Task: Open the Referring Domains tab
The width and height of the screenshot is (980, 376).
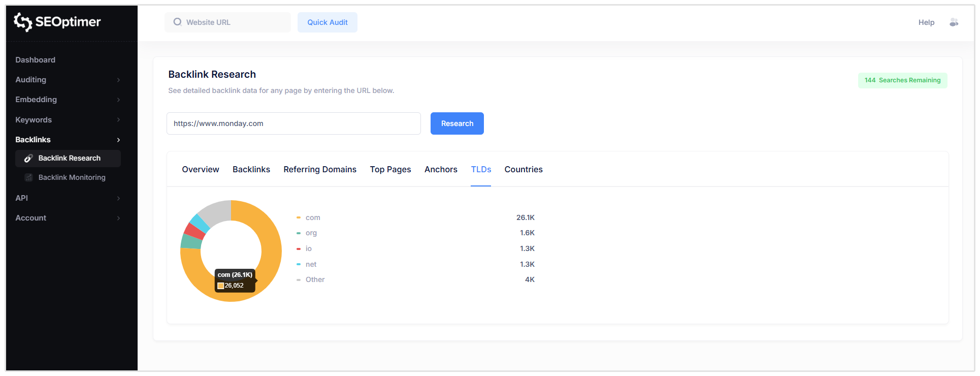Action: point(320,170)
